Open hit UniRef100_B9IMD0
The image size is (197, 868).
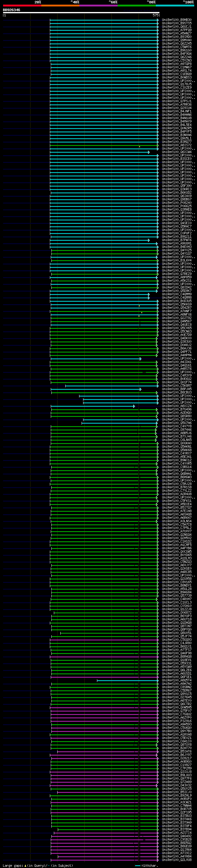(177, 37)
